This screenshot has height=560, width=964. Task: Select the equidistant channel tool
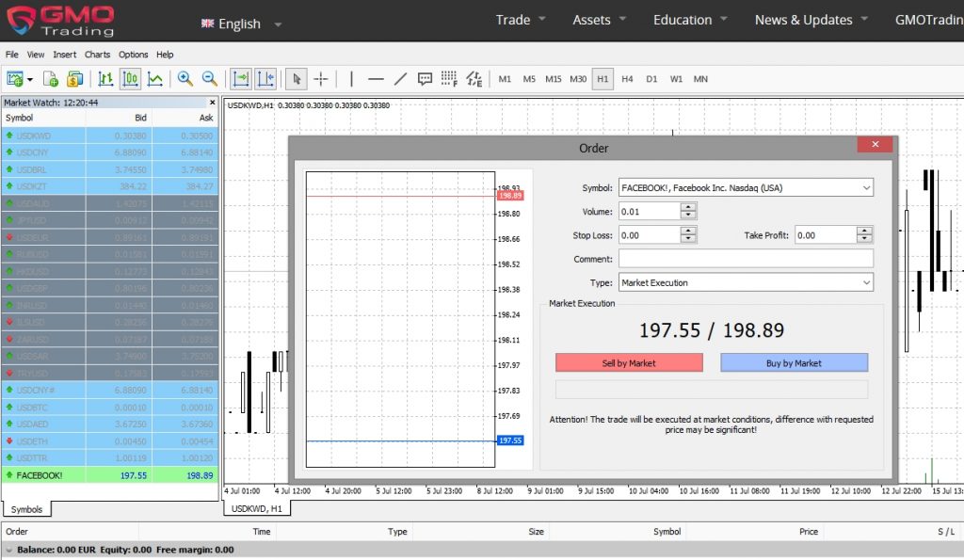tap(474, 79)
